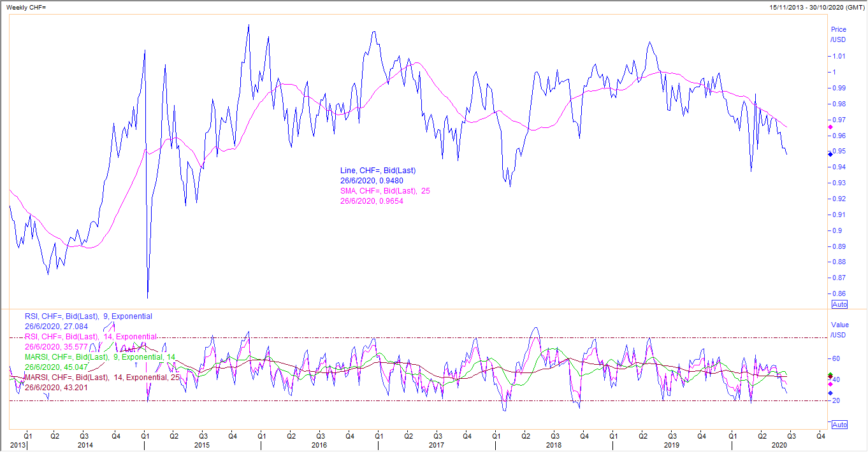868x452 pixels.
Task: Select 'SMA, CHF=, Bid(Last), 25' legend label
Action: pyautogui.click(x=386, y=191)
